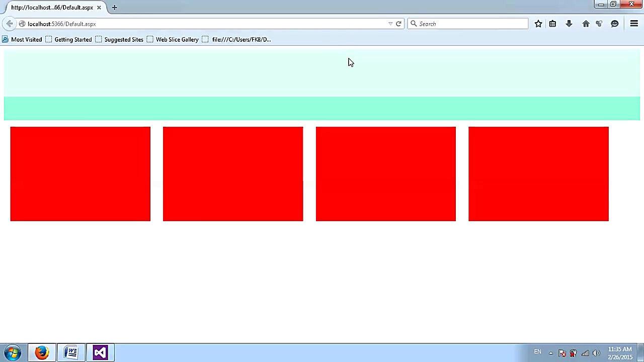Image resolution: width=644 pixels, height=362 pixels.
Task: Click the three-circles share toolbar icon
Action: coord(599,24)
